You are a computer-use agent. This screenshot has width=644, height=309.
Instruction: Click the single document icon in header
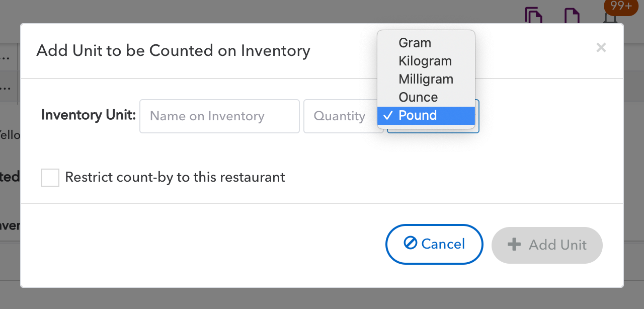[572, 15]
